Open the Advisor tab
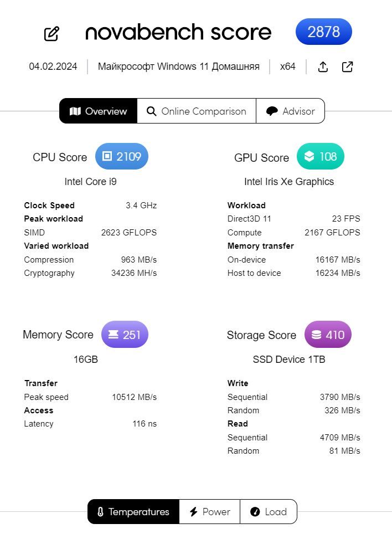 click(290, 111)
